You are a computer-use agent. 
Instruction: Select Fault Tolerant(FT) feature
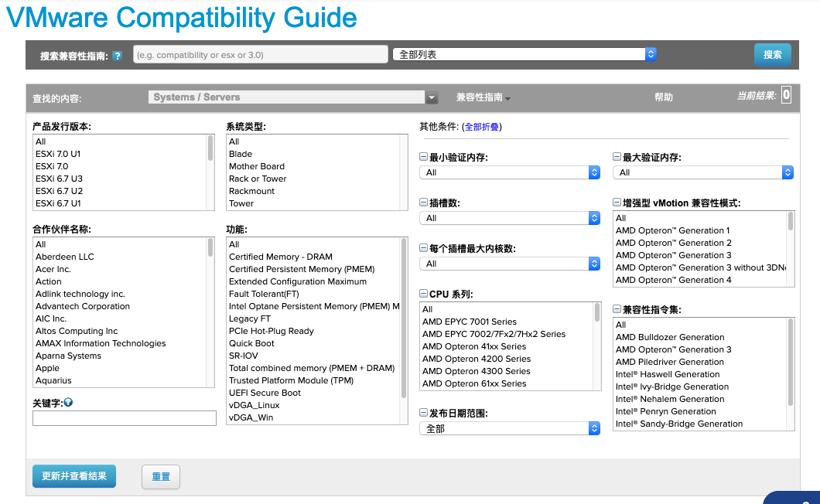[x=264, y=294]
